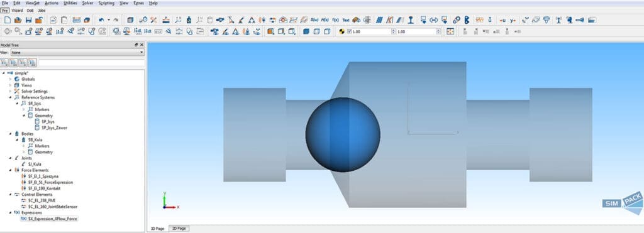Open the Solver menu

pos(87,3)
